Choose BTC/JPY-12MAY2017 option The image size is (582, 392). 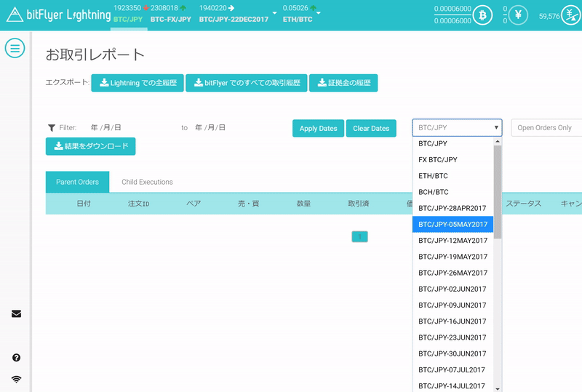tap(453, 241)
